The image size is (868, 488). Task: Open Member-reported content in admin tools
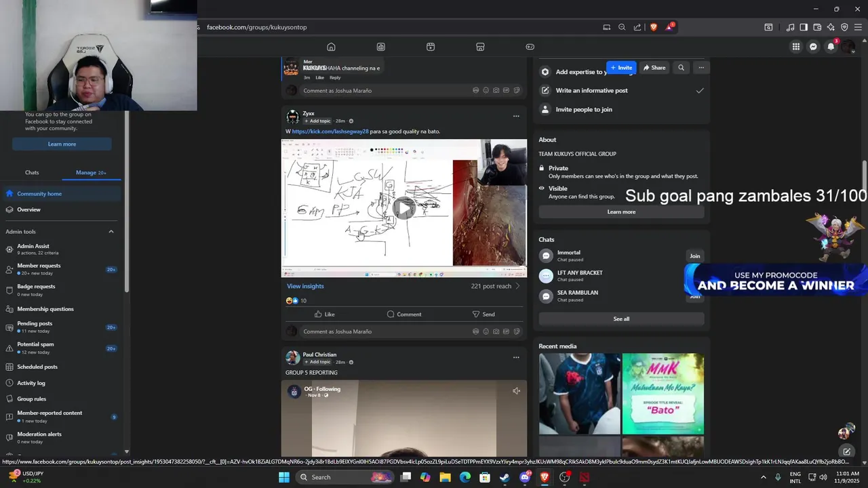[62, 416]
